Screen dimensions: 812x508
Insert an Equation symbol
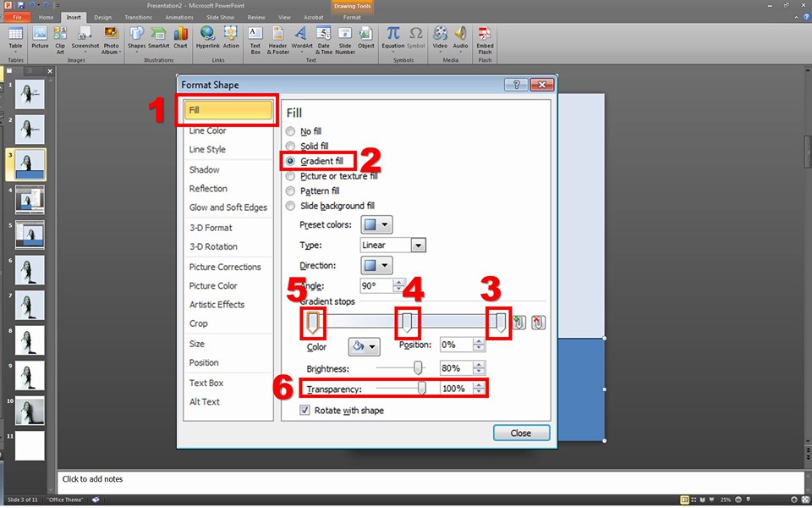tap(392, 37)
